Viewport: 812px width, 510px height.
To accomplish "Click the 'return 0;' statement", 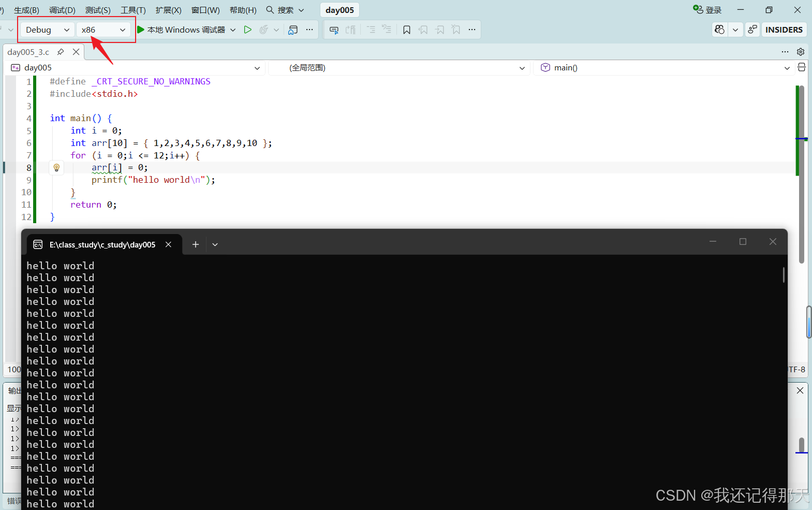I will coord(94,205).
